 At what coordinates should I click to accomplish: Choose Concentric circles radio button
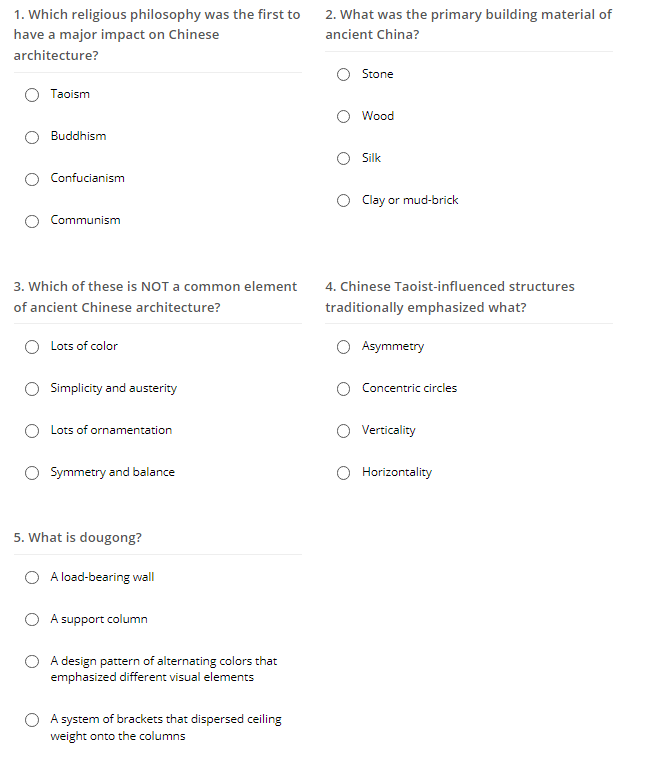[343, 388]
